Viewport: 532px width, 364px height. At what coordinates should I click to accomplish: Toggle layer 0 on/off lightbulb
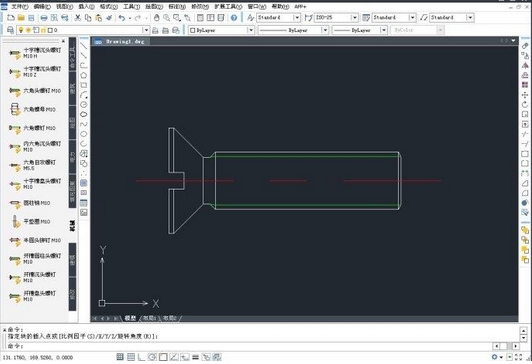[21, 30]
